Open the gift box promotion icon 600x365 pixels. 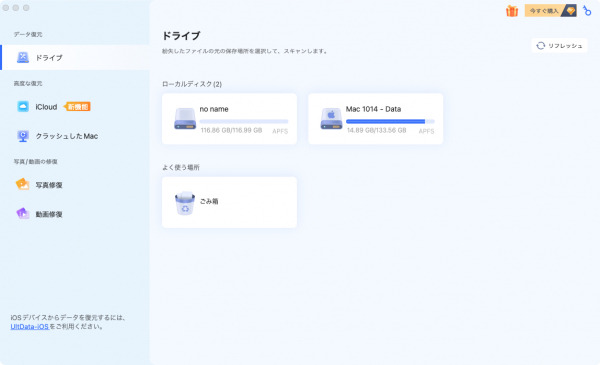coord(512,11)
